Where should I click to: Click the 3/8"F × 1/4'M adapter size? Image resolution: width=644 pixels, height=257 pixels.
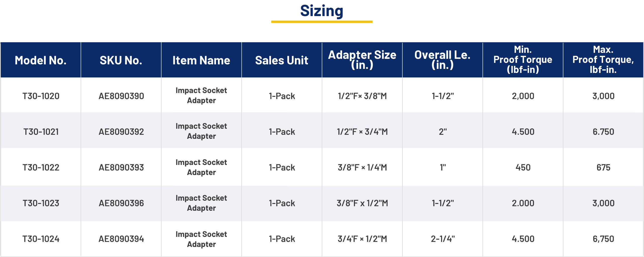tap(362, 167)
